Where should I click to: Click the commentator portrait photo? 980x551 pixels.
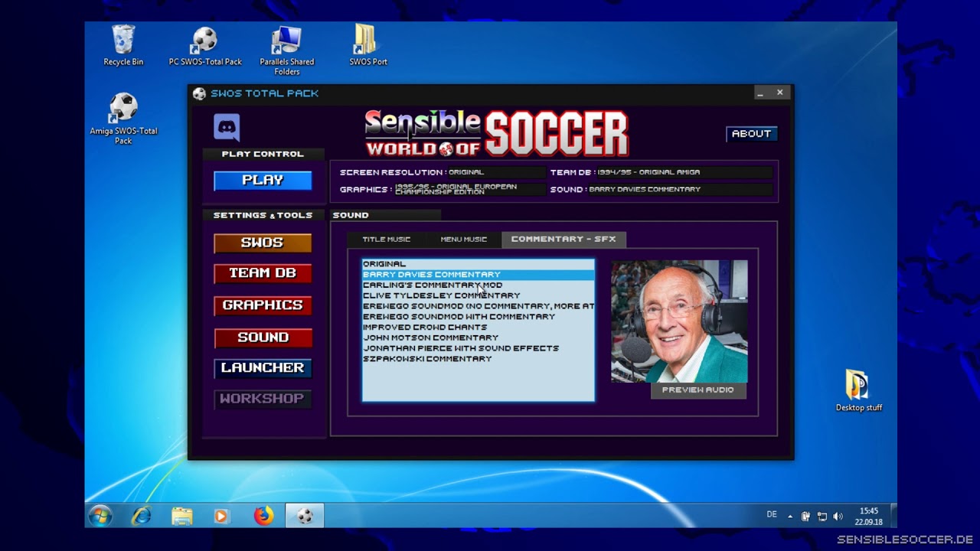tap(679, 321)
